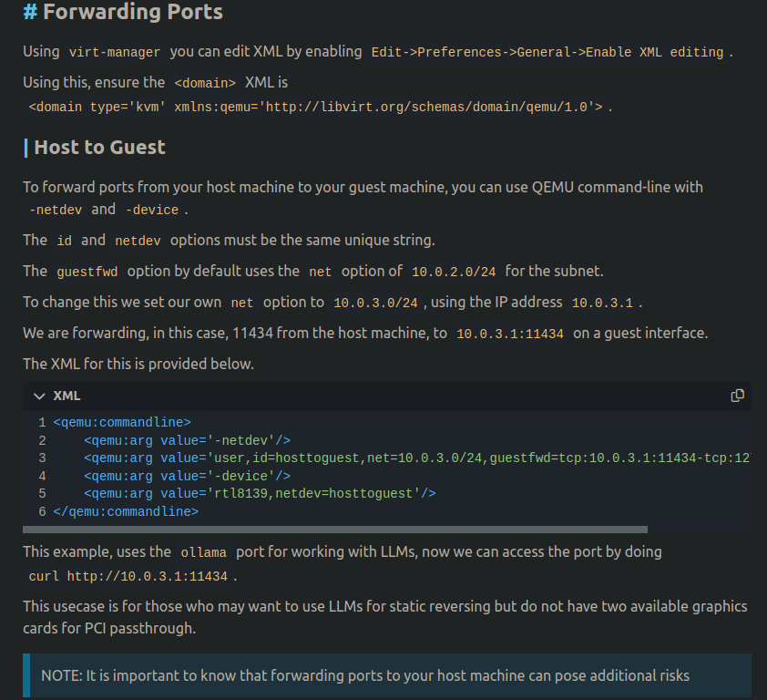
Task: Click the 'virt-manager' inline code
Action: pyautogui.click(x=115, y=52)
